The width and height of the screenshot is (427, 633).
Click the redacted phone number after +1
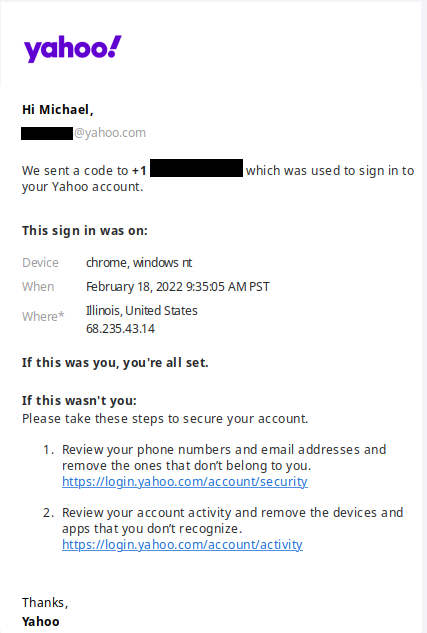tap(197, 168)
